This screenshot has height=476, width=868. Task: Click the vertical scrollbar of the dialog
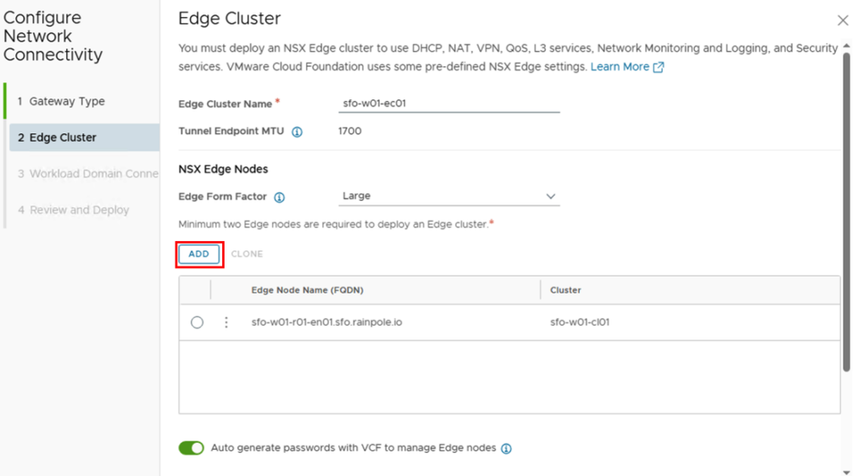(847, 212)
